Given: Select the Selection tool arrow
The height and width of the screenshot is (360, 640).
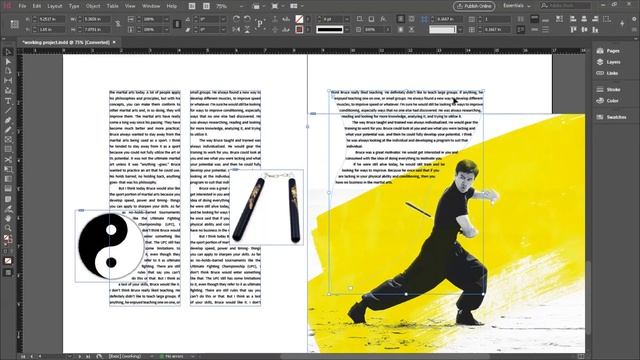Looking at the screenshot, I should tap(8, 52).
